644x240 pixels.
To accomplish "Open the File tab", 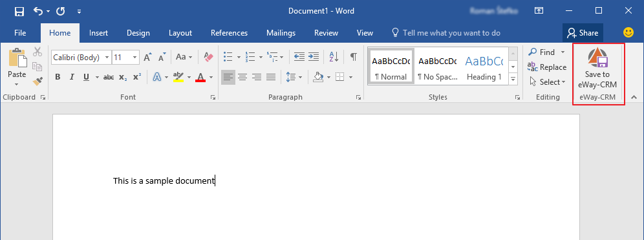I will [20, 33].
